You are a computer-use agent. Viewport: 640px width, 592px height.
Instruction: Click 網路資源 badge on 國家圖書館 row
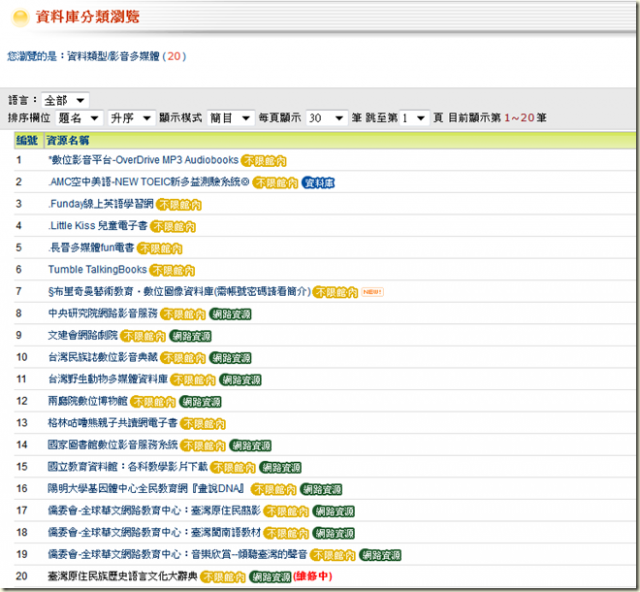pyautogui.click(x=251, y=446)
